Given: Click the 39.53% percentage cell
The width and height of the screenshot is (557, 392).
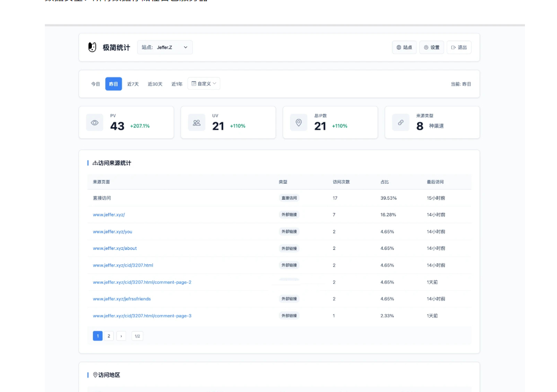Looking at the screenshot, I should [389, 198].
